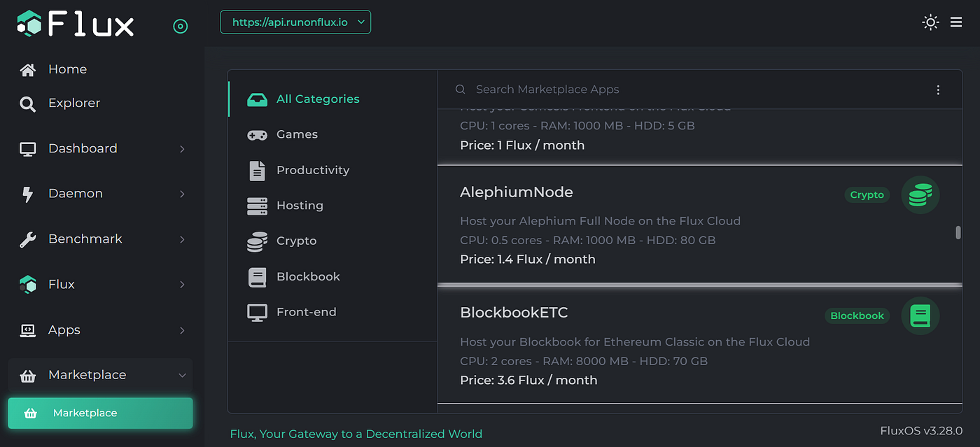Click the Crypto badge on AlephiumNode
The image size is (980, 447).
[867, 195]
